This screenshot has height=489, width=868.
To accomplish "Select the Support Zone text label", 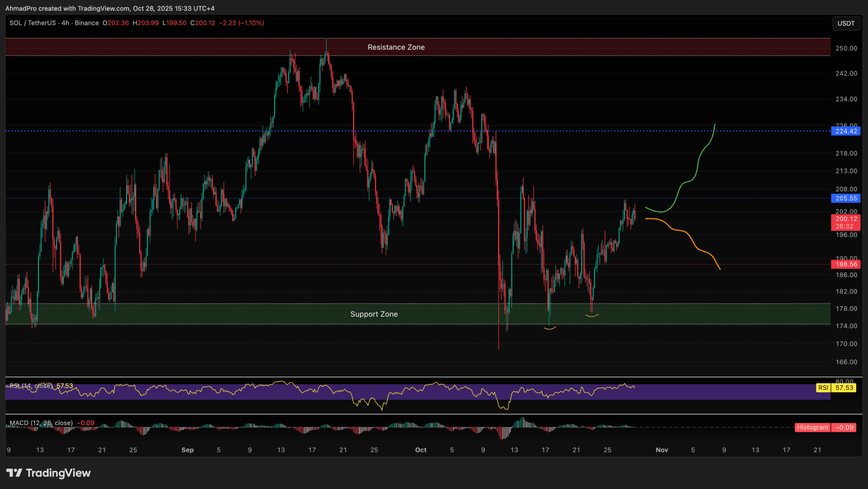I will (x=374, y=314).
